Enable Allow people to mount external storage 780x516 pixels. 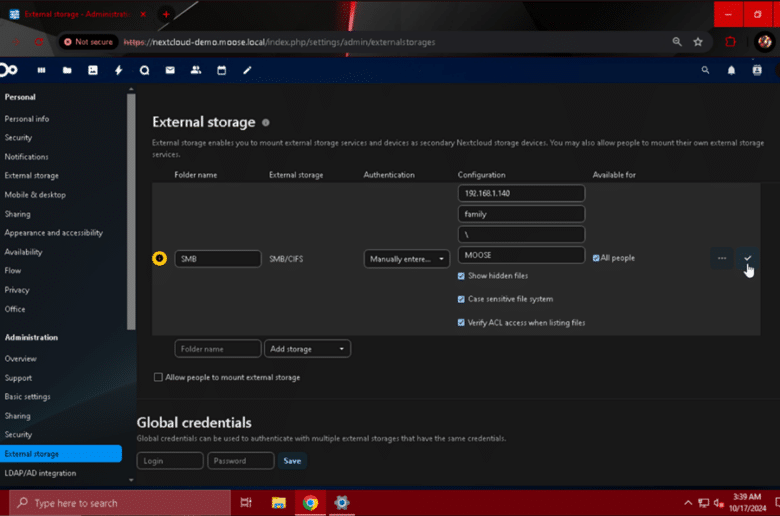158,377
